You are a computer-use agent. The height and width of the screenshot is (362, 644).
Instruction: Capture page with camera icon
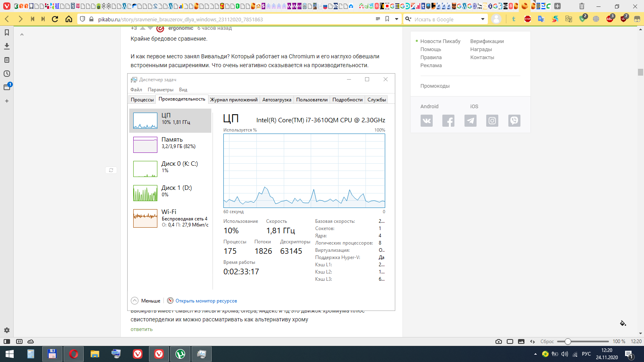coord(499,341)
